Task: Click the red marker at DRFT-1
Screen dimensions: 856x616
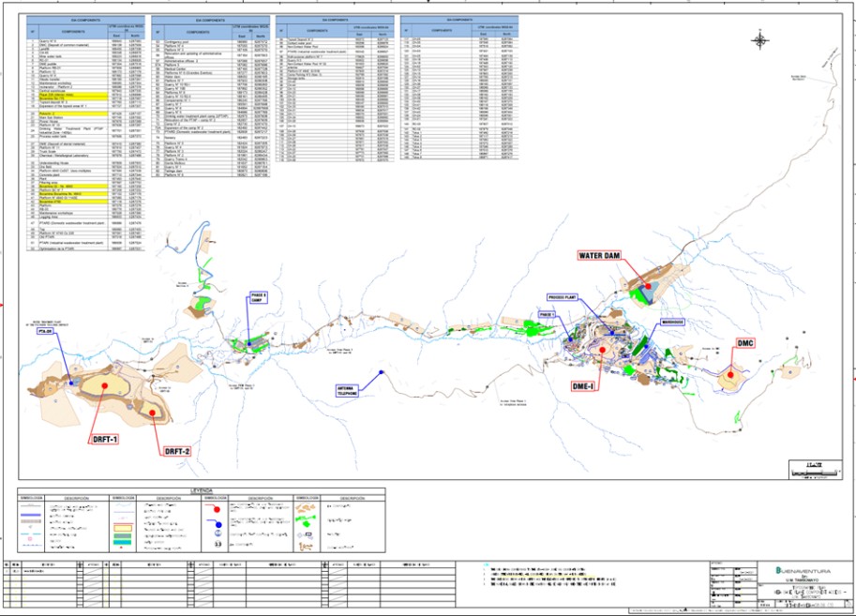Action: [103, 384]
